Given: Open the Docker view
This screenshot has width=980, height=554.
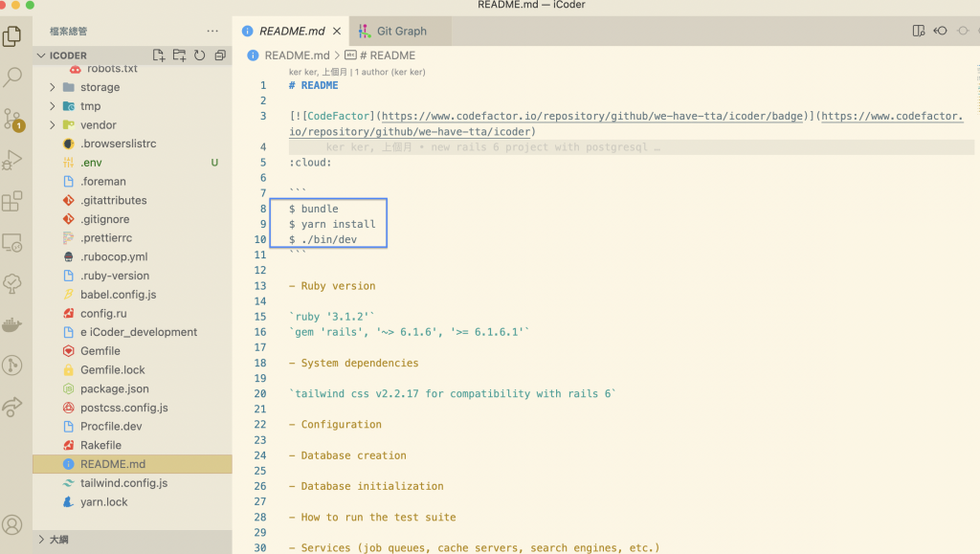Looking at the screenshot, I should [12, 324].
